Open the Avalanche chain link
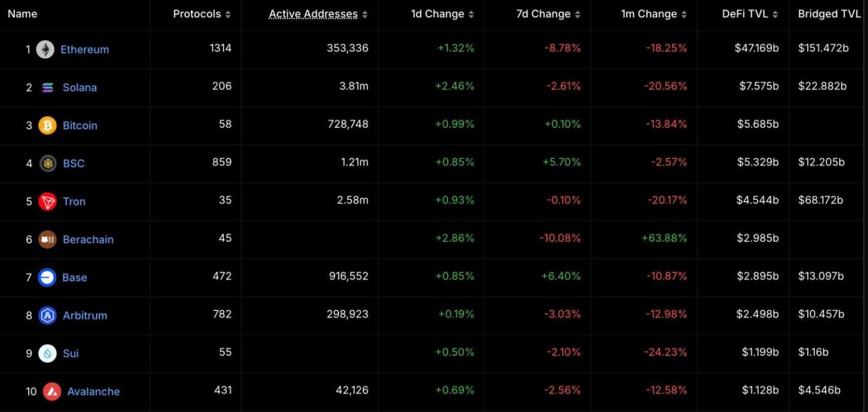 click(93, 391)
